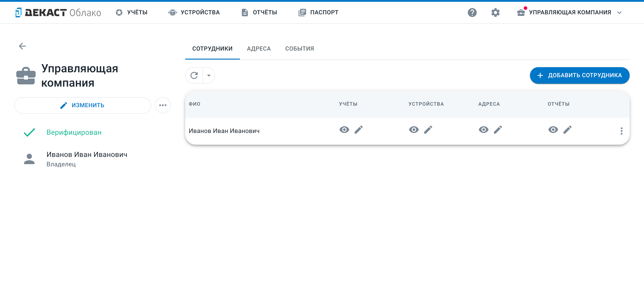Screen dimensions: 644x291
Task: Toggle edit permission pencil in УСТРОЙСТВА column
Action: point(428,130)
